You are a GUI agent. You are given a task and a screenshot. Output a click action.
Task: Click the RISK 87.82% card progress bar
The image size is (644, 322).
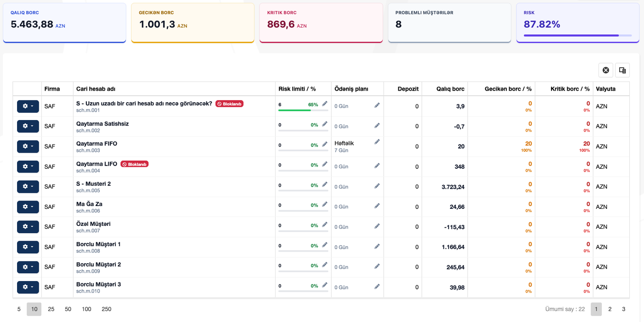click(x=578, y=35)
